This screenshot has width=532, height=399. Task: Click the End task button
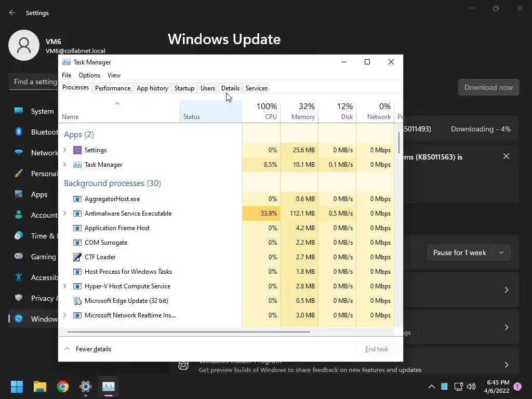click(x=377, y=349)
